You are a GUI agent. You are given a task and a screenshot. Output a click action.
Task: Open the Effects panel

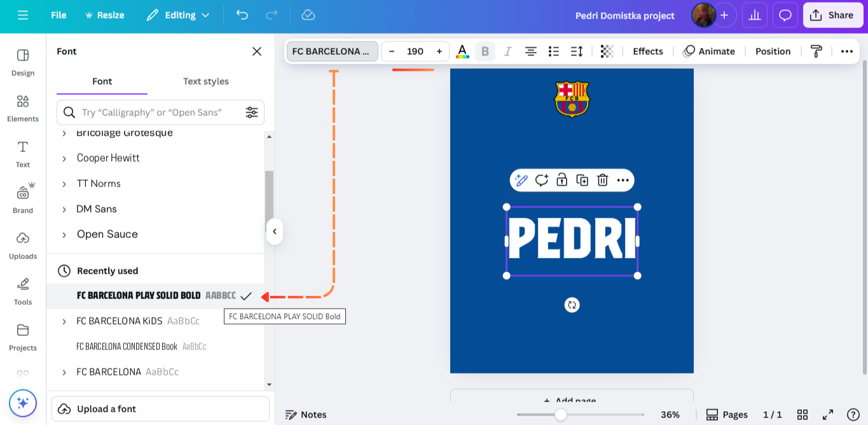(648, 52)
